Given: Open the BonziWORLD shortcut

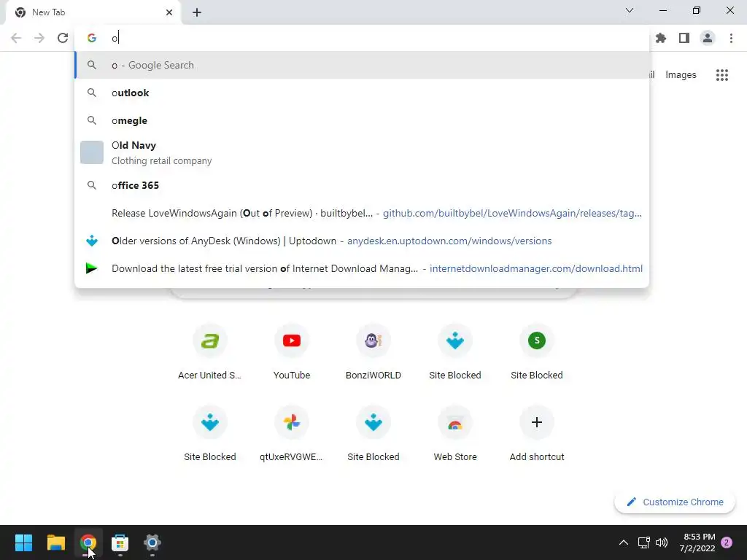Looking at the screenshot, I should (373, 352).
